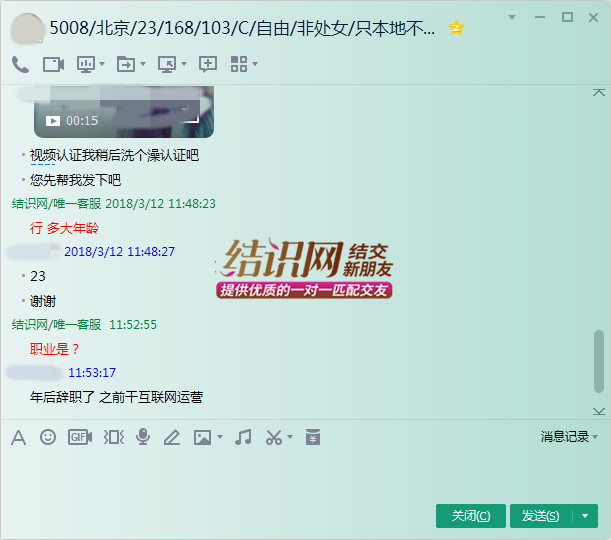The image size is (611, 540).
Task: Click the send file folder icon
Action: click(x=126, y=64)
